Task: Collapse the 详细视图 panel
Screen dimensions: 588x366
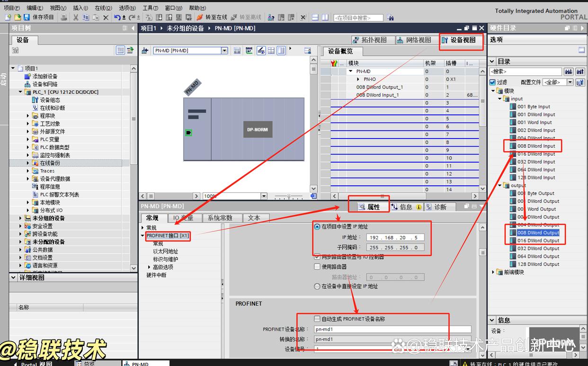Action: (x=14, y=278)
